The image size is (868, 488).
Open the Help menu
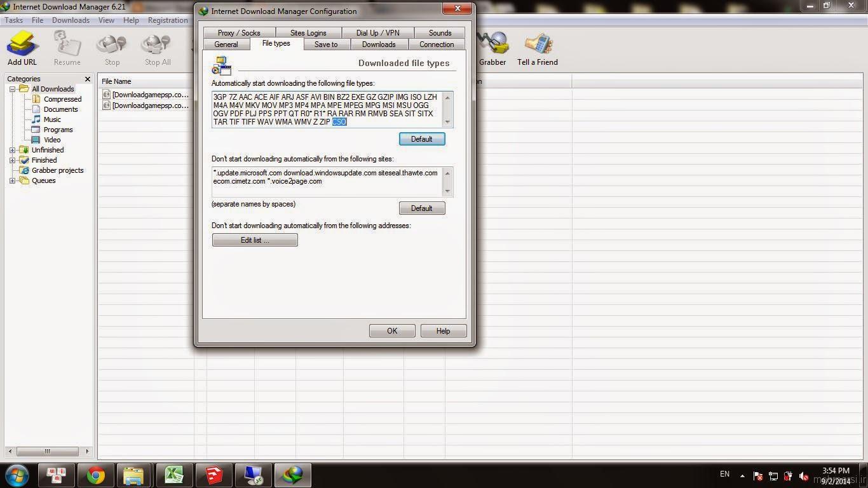[x=131, y=20]
